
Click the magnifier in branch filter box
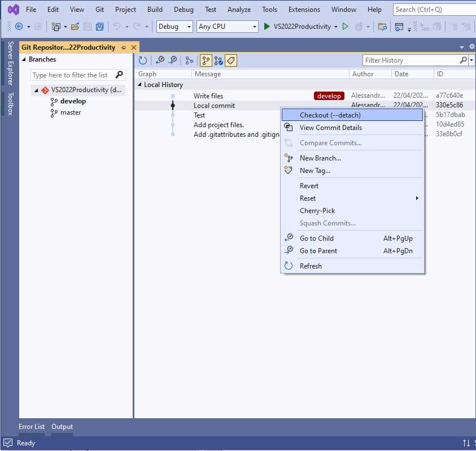119,75
